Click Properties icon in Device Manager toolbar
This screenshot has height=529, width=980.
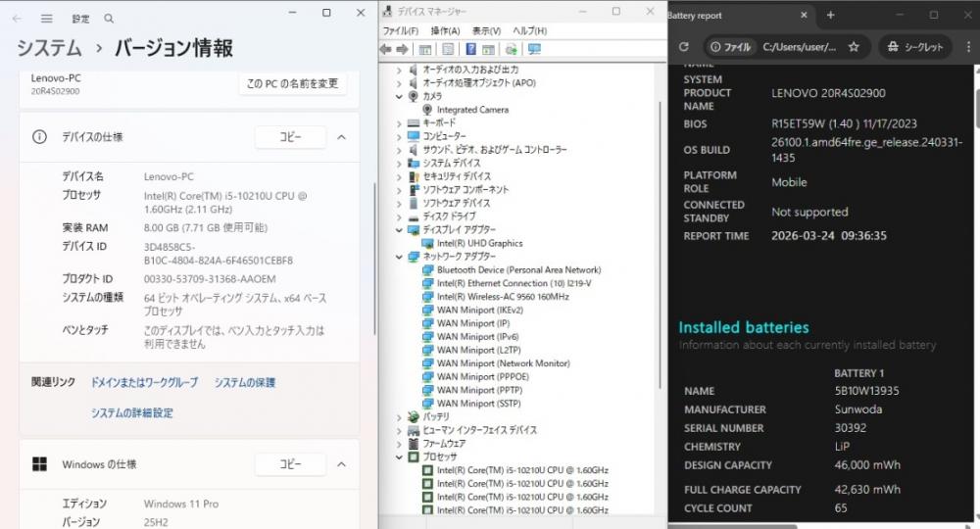[448, 49]
